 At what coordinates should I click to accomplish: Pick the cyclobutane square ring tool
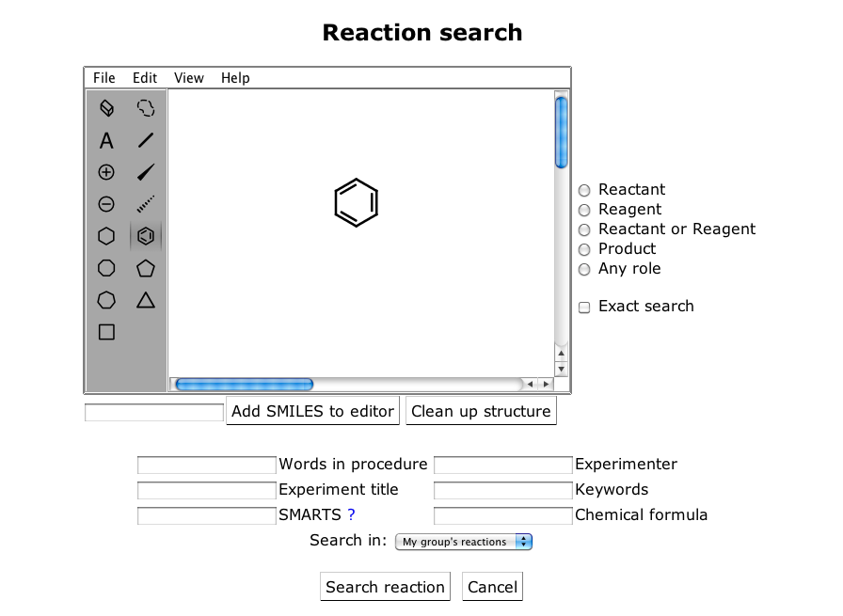[106, 332]
